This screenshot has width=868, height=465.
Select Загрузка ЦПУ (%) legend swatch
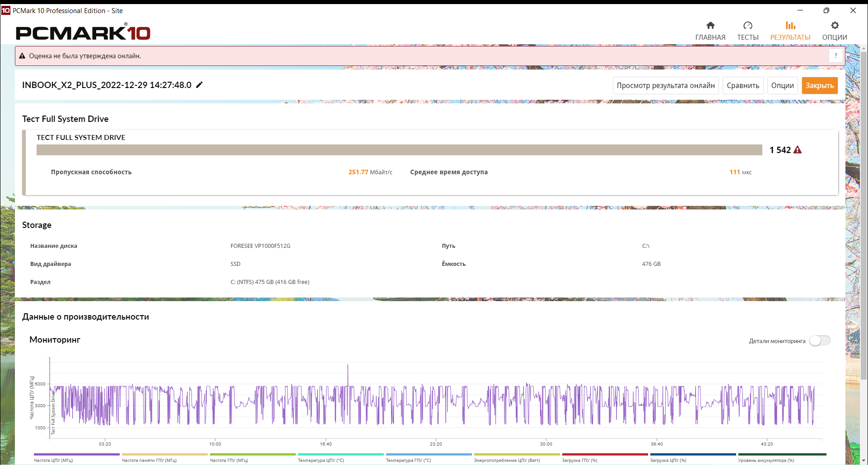693,454
